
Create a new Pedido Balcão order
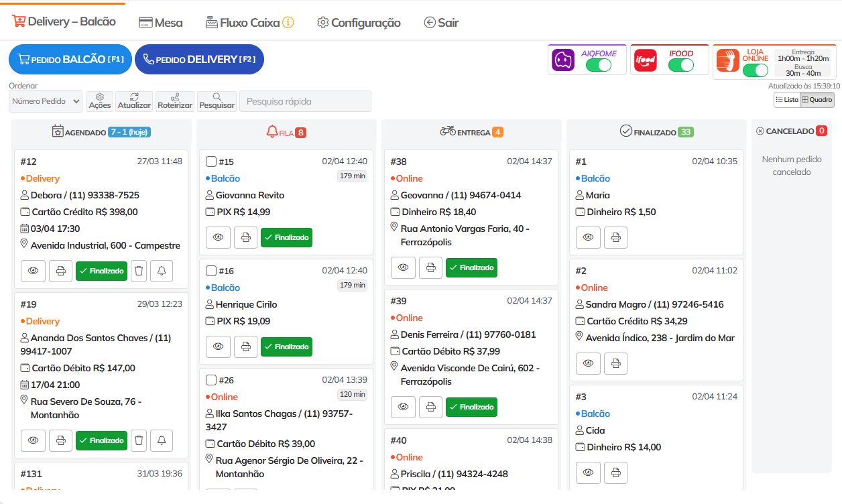70,59
